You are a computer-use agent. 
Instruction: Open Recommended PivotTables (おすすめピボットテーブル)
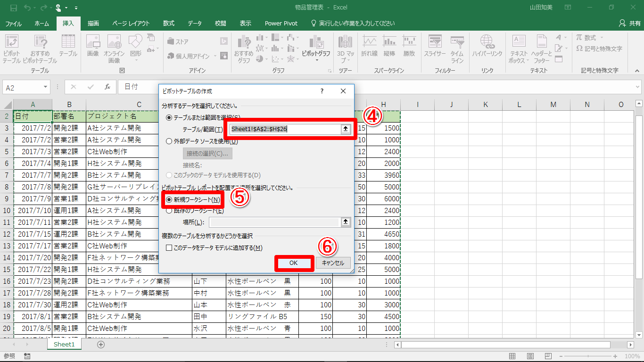[x=40, y=49]
